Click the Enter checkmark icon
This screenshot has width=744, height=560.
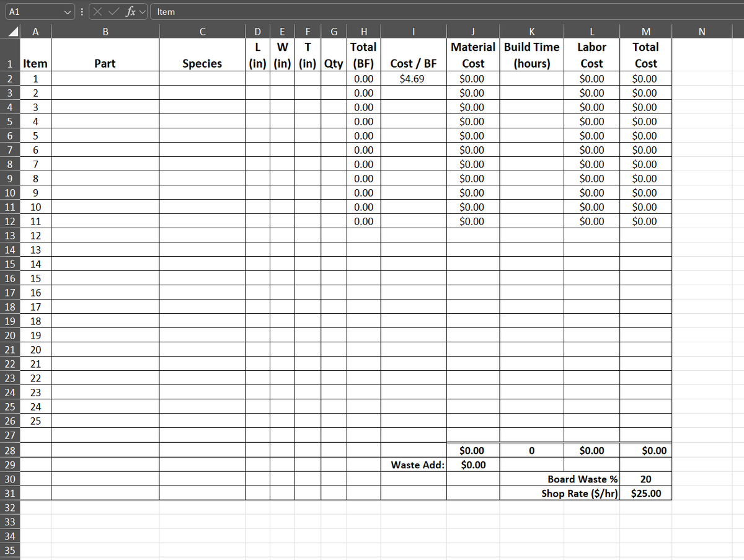click(x=112, y=11)
